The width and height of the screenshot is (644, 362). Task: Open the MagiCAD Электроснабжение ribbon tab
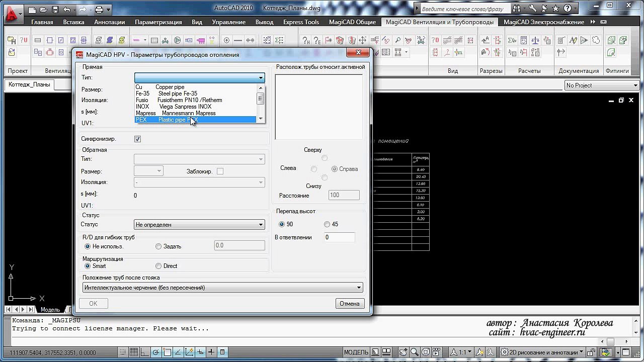(x=544, y=22)
